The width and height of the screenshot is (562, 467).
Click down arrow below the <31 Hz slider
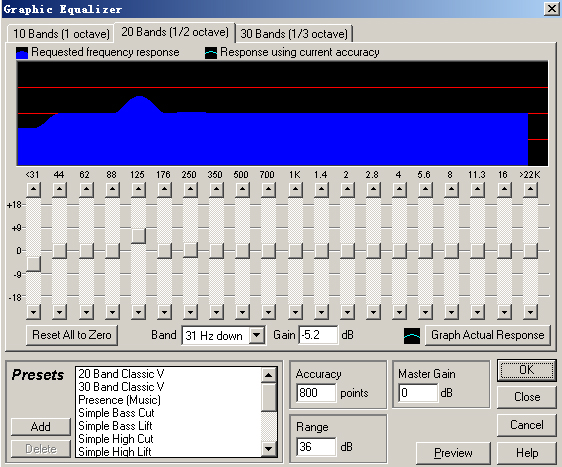tap(33, 312)
